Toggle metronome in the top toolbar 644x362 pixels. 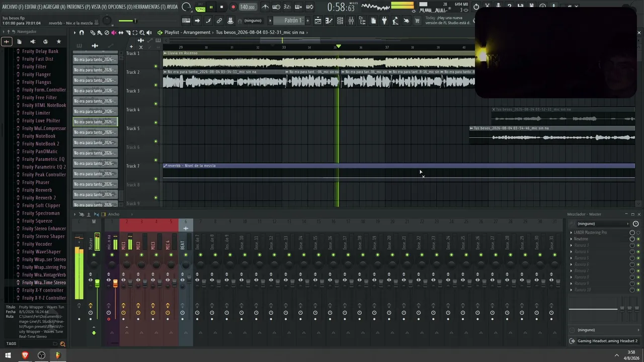click(x=265, y=7)
